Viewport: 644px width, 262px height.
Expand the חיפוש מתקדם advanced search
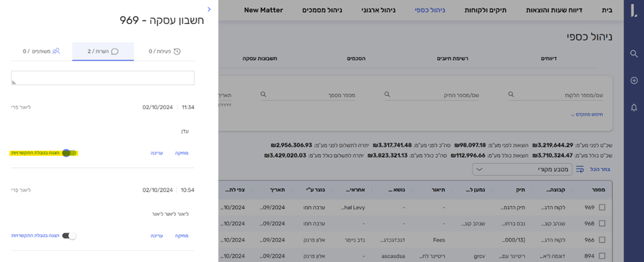point(586,115)
